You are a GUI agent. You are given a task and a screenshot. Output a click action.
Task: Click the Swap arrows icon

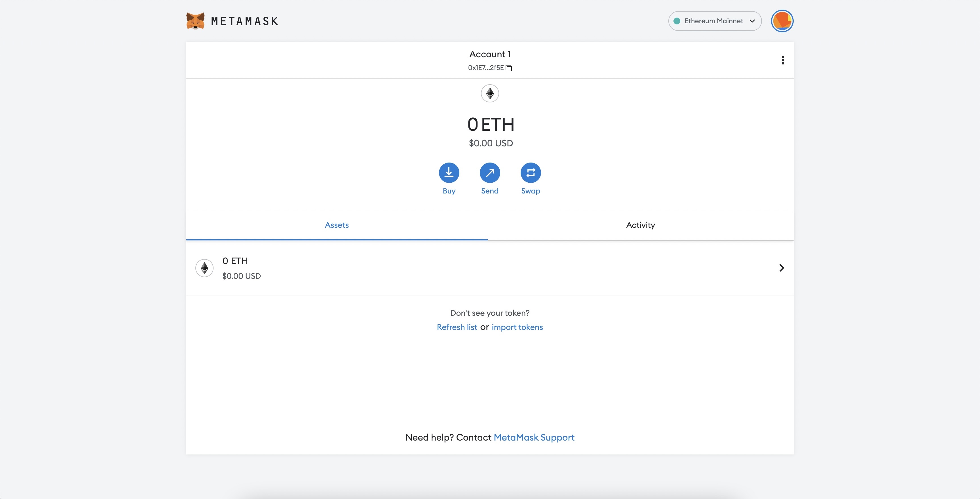pyautogui.click(x=530, y=173)
